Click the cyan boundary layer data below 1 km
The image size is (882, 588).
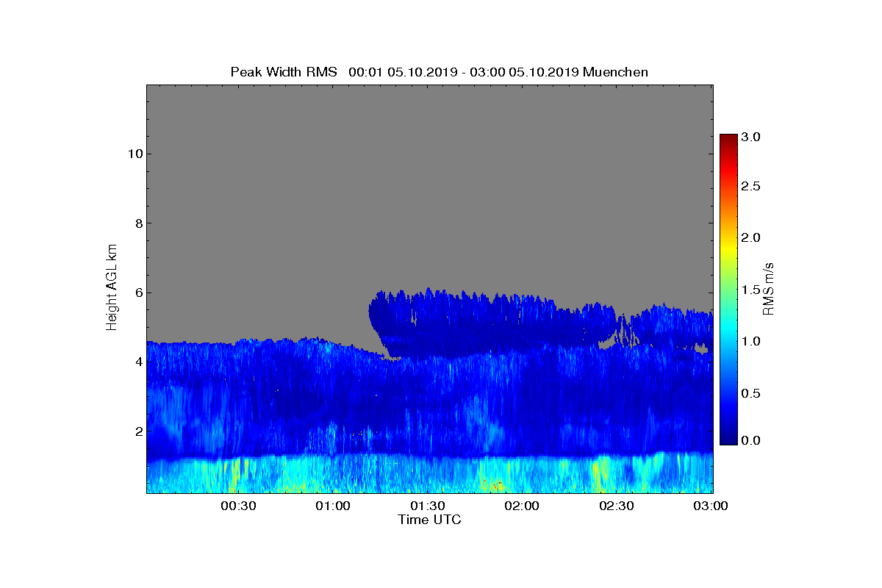[x=429, y=475]
